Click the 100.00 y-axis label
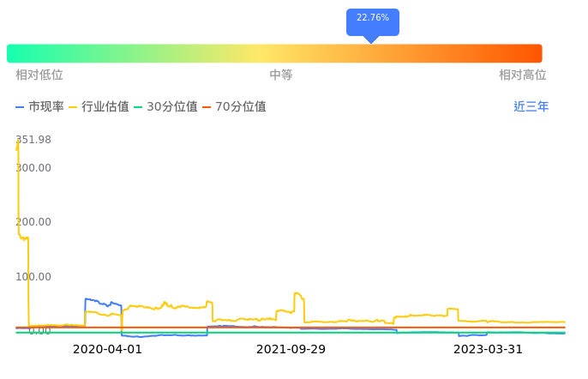This screenshot has width=588, height=379. coord(33,277)
